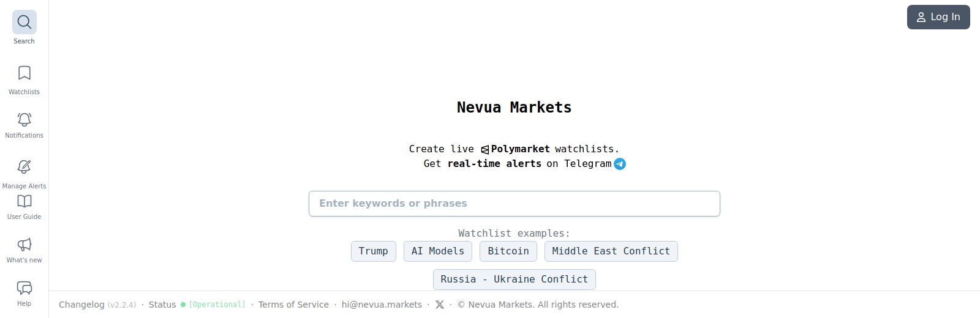Open the User Guide book icon

pyautogui.click(x=24, y=202)
